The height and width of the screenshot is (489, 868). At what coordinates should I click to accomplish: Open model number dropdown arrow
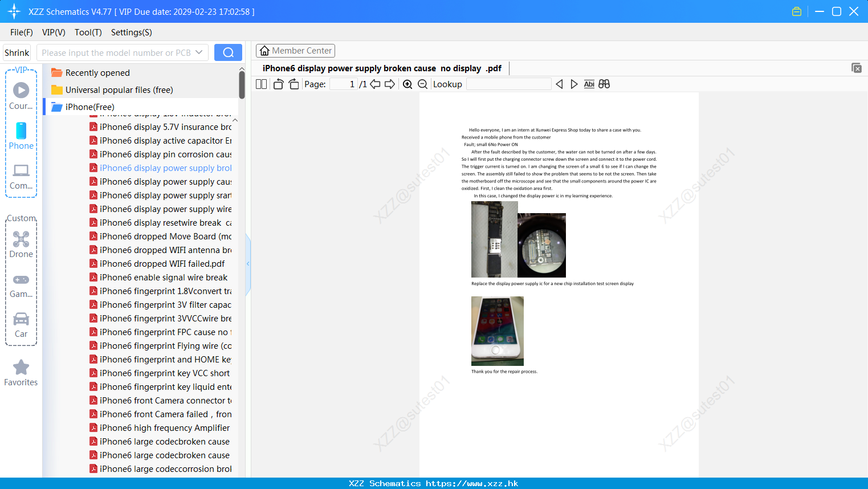pyautogui.click(x=199, y=52)
